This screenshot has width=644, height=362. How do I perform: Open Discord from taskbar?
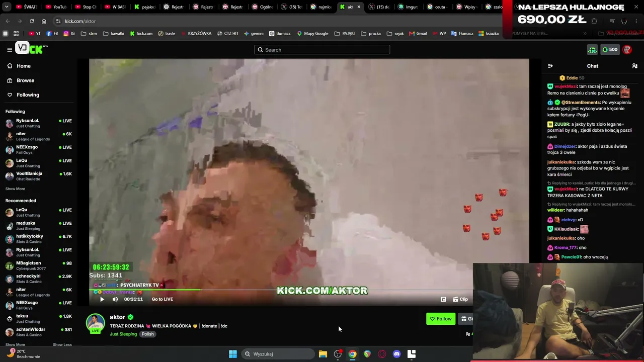[x=396, y=354]
